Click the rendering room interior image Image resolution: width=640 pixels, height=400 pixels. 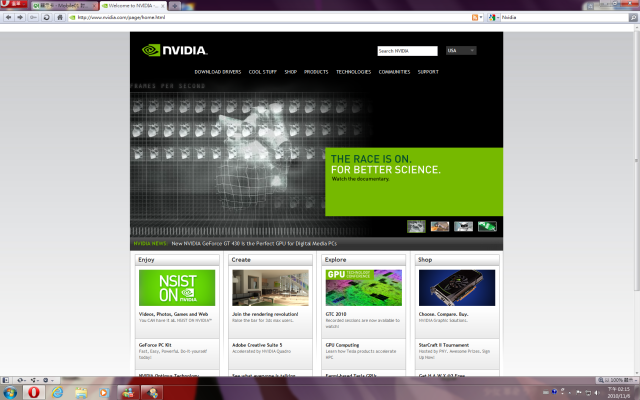[x=270, y=288]
